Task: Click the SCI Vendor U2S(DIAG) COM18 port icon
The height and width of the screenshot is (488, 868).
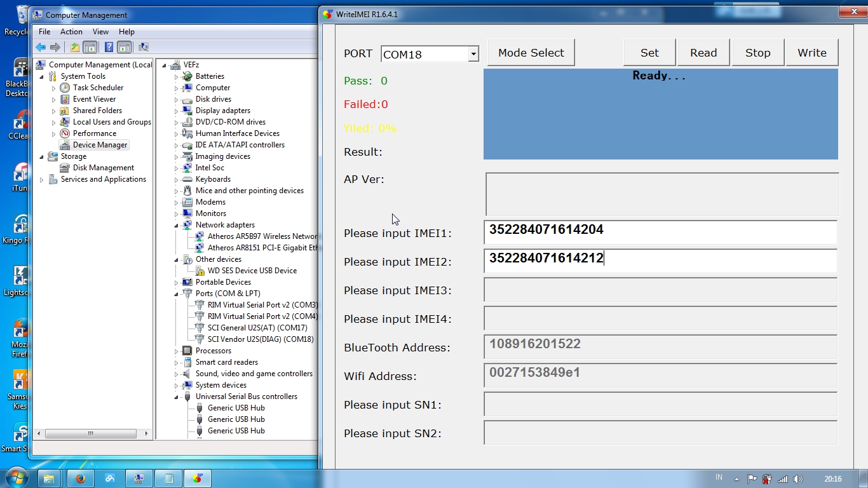Action: tap(200, 339)
